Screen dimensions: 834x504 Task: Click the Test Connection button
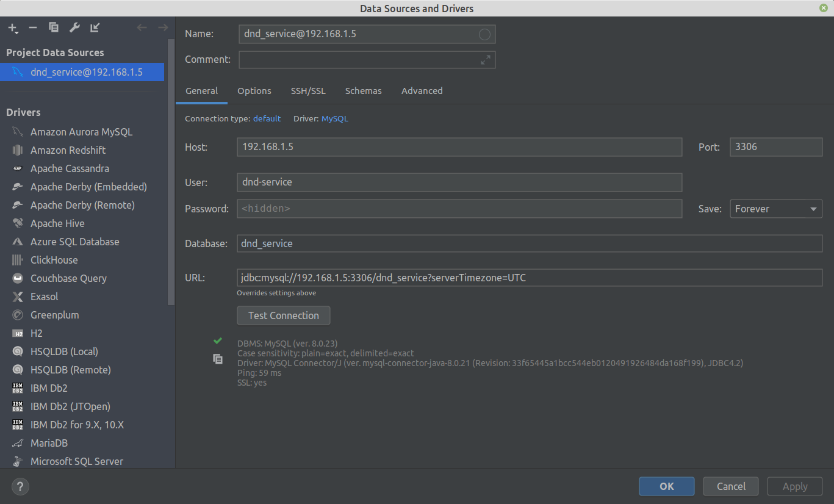tap(284, 315)
